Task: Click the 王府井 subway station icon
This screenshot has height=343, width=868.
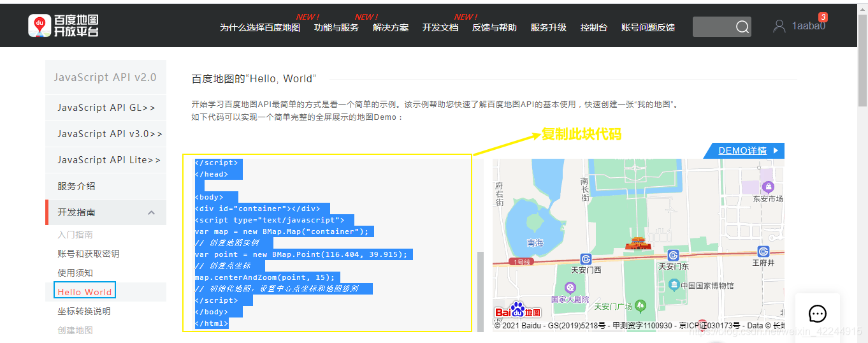Action: [x=763, y=252]
